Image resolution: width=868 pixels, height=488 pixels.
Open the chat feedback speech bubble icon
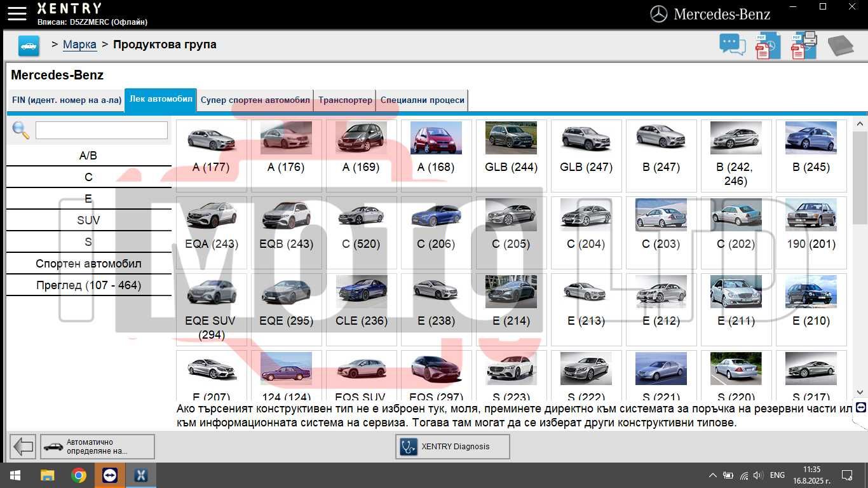click(x=732, y=45)
